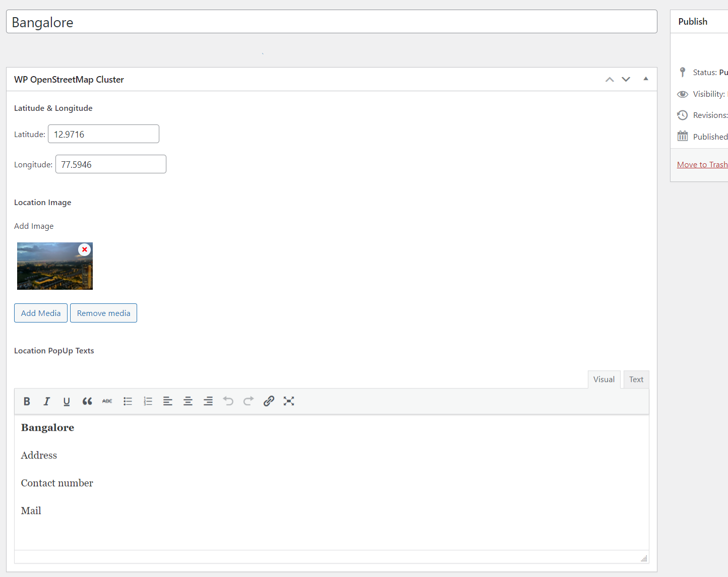Remove location image with red X
The height and width of the screenshot is (577, 728).
tap(85, 249)
